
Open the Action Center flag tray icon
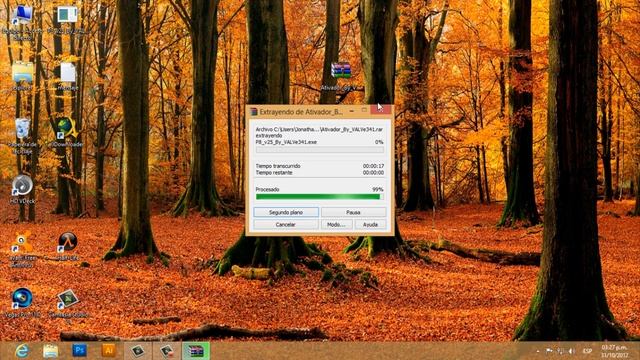pos(549,351)
